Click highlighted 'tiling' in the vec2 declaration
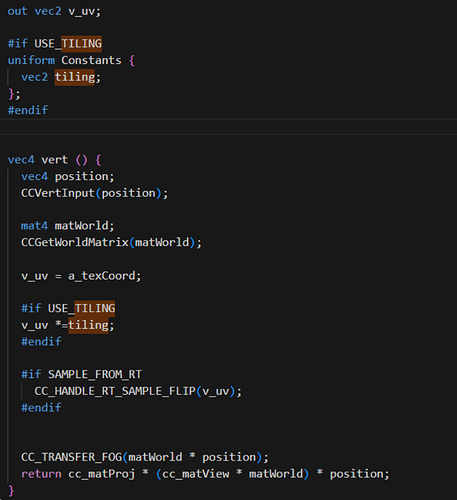The height and width of the screenshot is (500, 457). 75,77
